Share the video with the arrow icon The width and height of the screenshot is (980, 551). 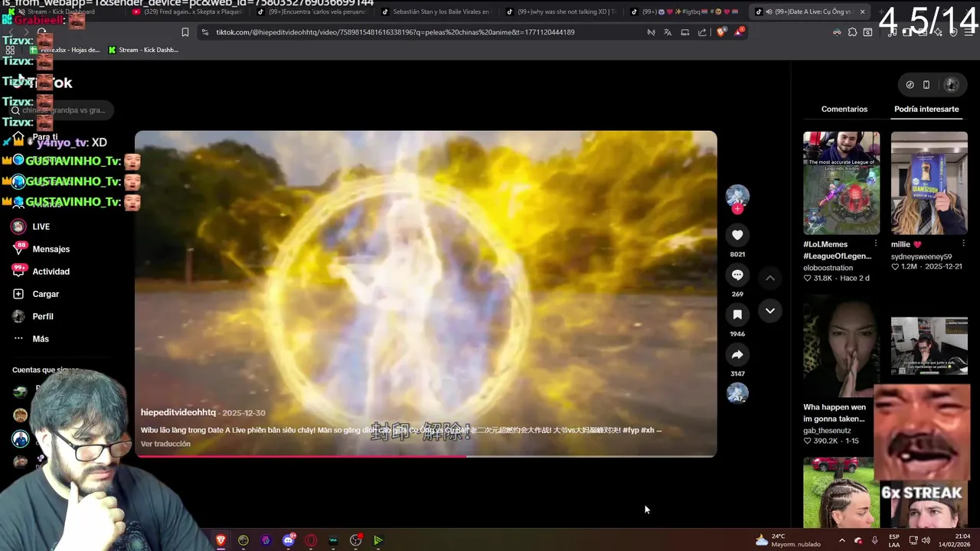pos(737,354)
